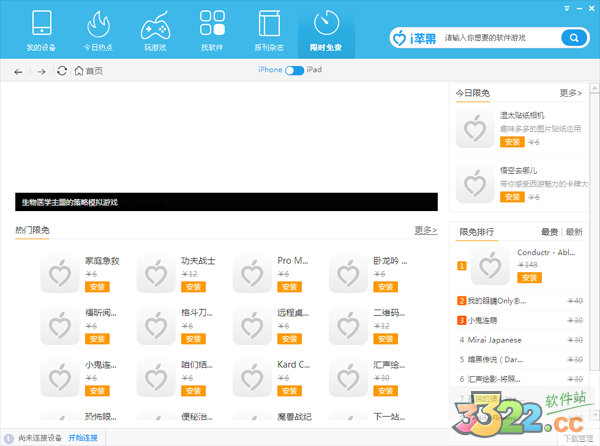The image size is (600, 446).
Task: Toggle the iPhone/iPad switch
Action: [x=294, y=70]
